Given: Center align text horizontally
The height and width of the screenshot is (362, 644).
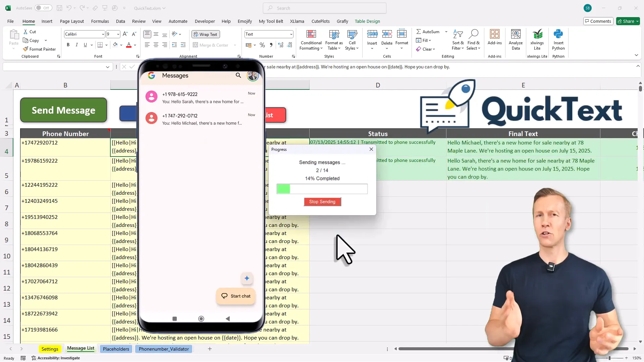Looking at the screenshot, I should 156,45.
